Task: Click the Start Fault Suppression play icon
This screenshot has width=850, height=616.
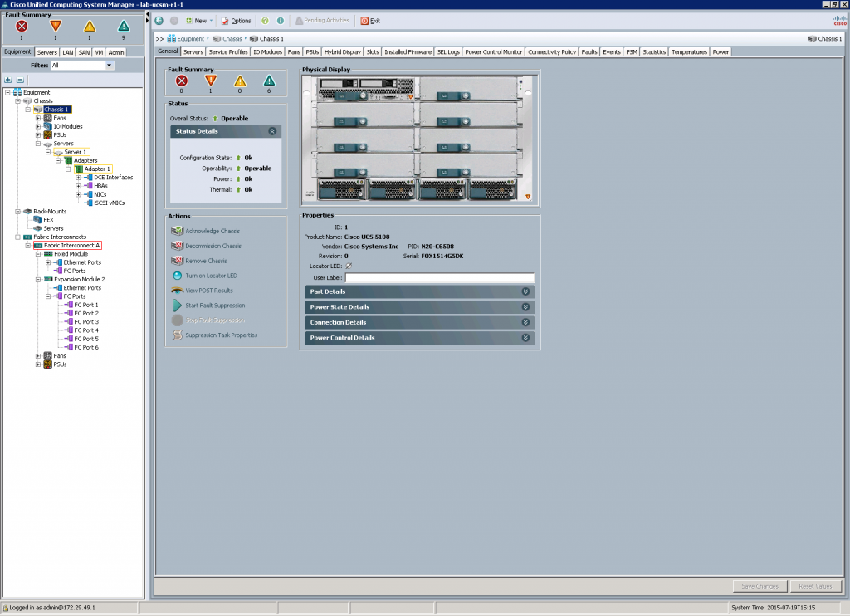Action: pos(177,306)
